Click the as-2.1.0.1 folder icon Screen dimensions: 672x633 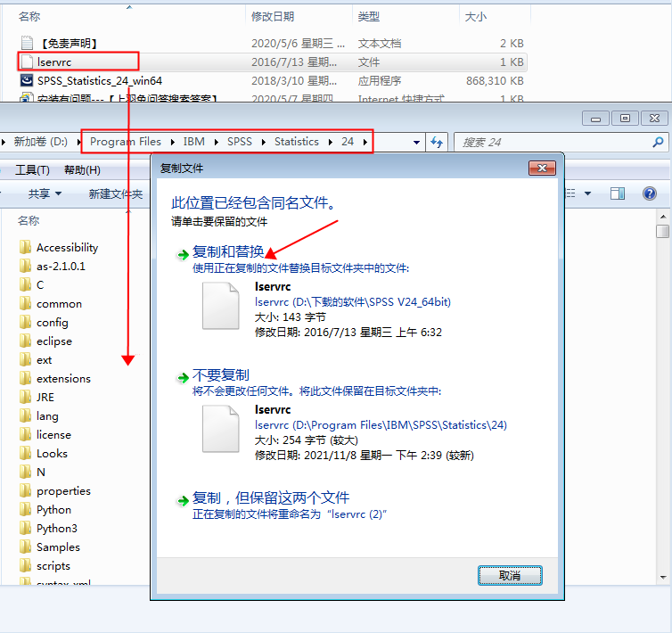[25, 266]
